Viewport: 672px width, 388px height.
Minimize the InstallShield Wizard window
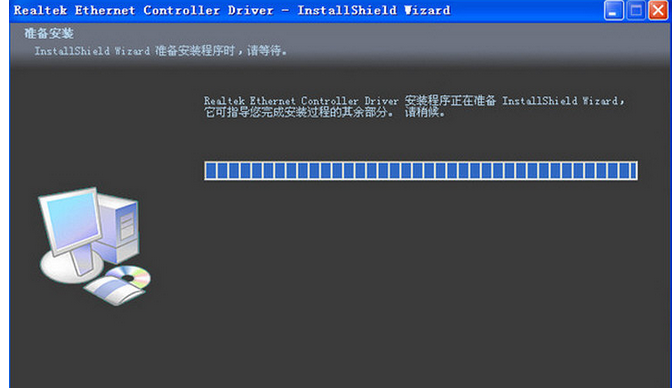pos(613,10)
